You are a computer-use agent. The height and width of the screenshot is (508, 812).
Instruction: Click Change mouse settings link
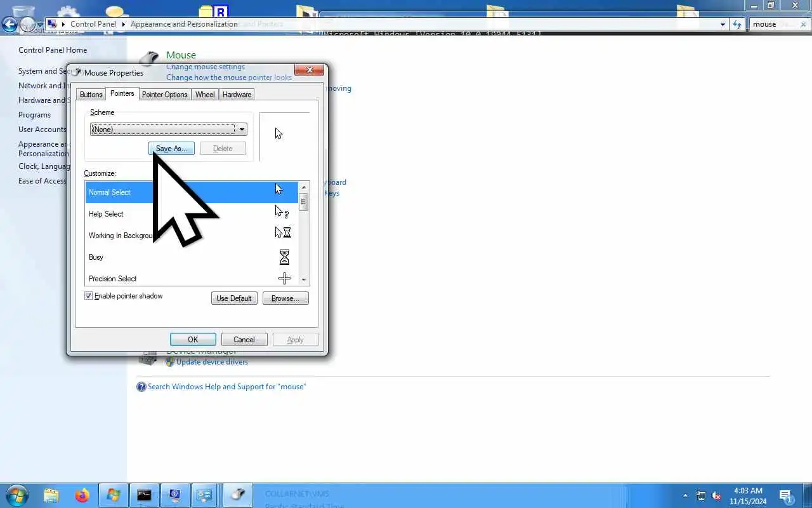206,67
